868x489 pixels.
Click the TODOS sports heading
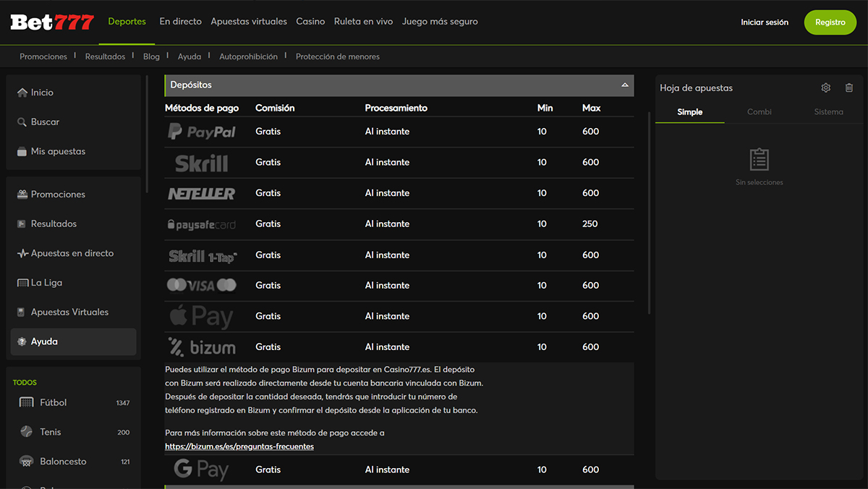pyautogui.click(x=25, y=383)
